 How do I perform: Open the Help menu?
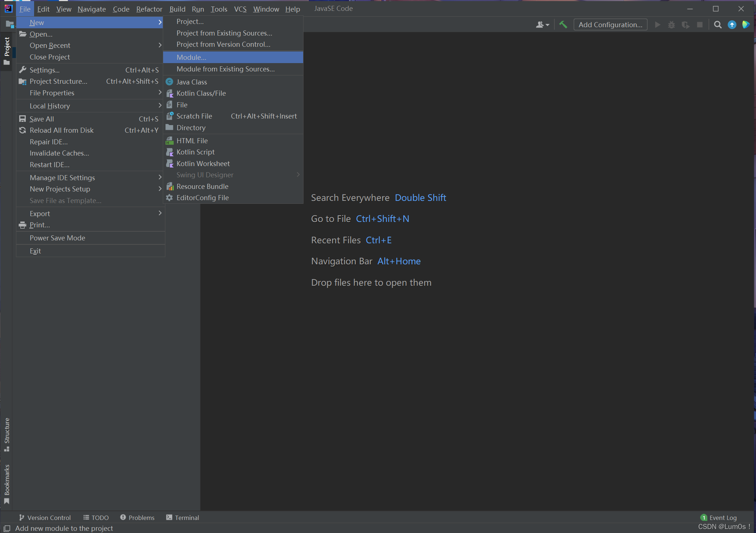293,9
